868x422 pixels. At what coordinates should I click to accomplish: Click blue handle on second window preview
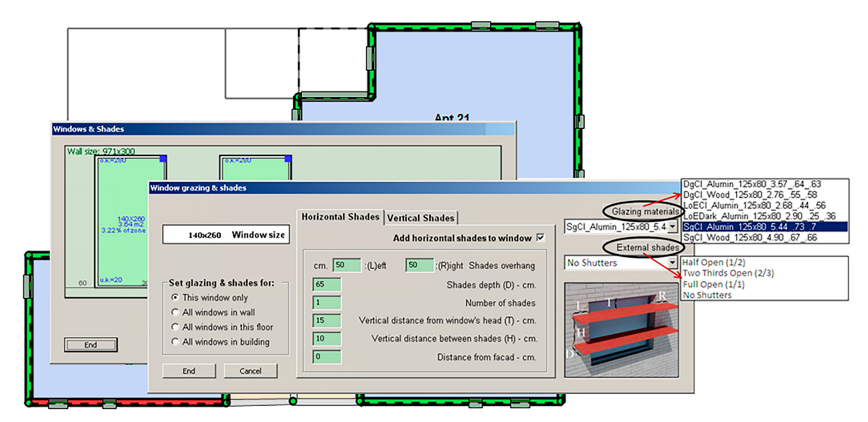point(288,159)
